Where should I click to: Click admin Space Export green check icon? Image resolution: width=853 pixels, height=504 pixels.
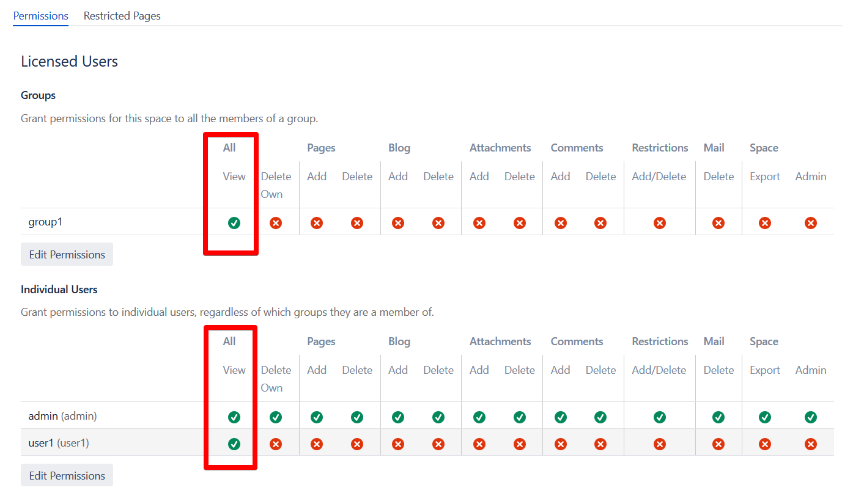(765, 417)
